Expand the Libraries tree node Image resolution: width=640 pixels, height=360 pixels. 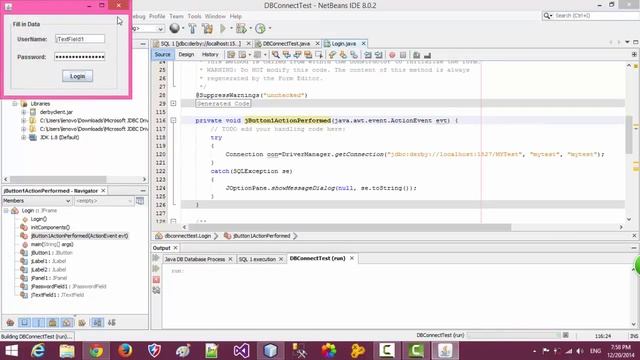click(15, 104)
